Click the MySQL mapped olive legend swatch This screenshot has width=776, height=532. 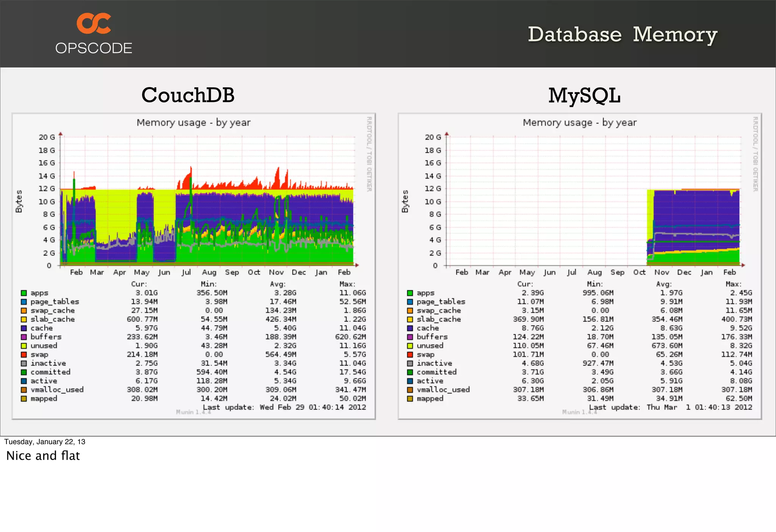click(410, 399)
